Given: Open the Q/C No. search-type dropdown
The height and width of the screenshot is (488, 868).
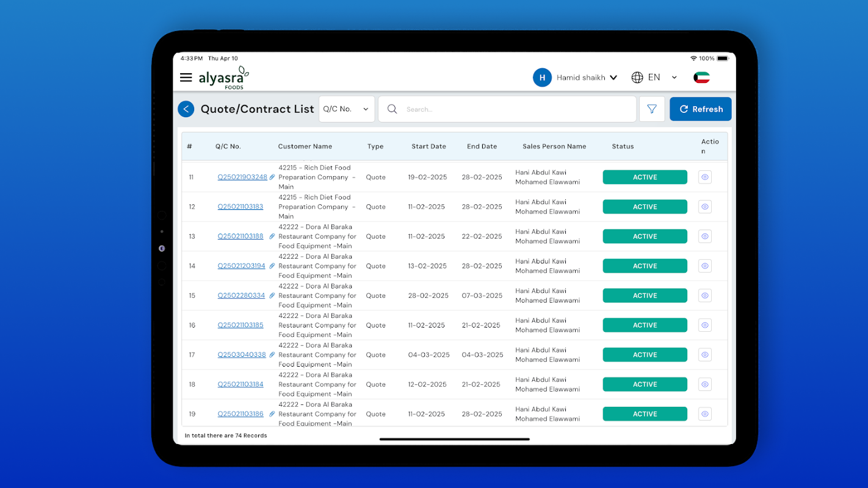Looking at the screenshot, I should click(347, 109).
